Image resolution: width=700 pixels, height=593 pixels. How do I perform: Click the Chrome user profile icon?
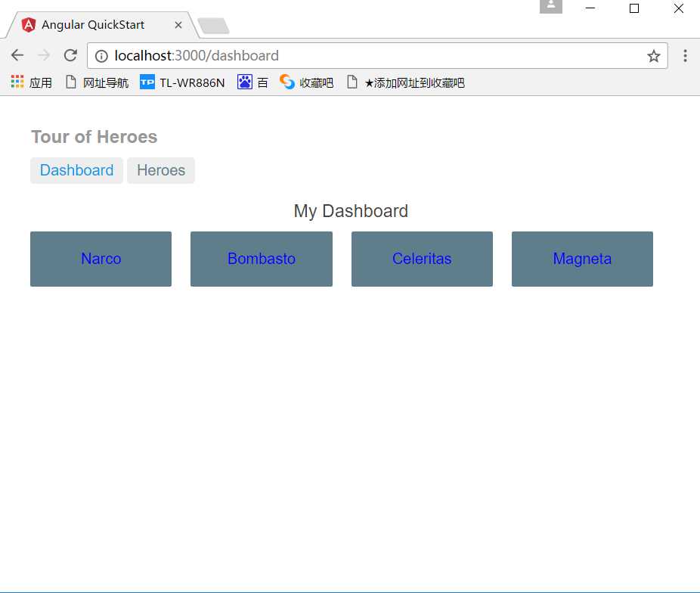tap(551, 6)
